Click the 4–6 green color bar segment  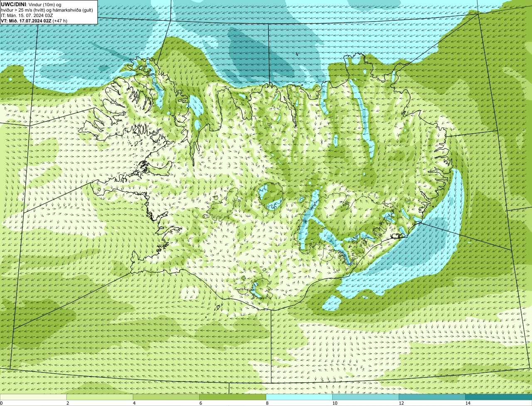[166, 397]
